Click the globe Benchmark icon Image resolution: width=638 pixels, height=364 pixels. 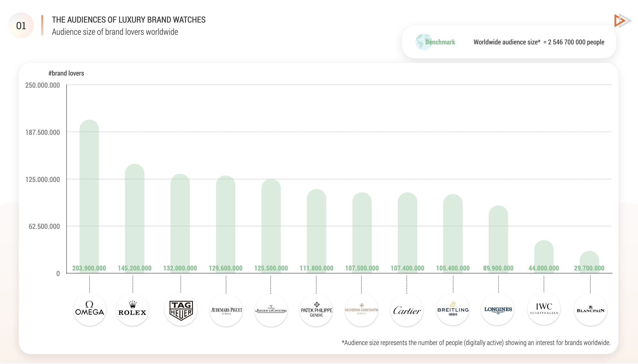pyautogui.click(x=424, y=42)
